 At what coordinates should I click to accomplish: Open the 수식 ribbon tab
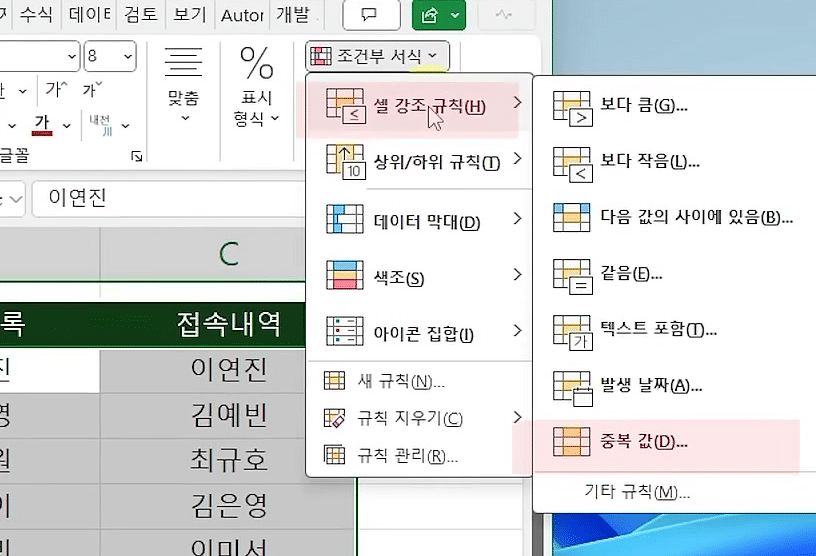click(36, 14)
